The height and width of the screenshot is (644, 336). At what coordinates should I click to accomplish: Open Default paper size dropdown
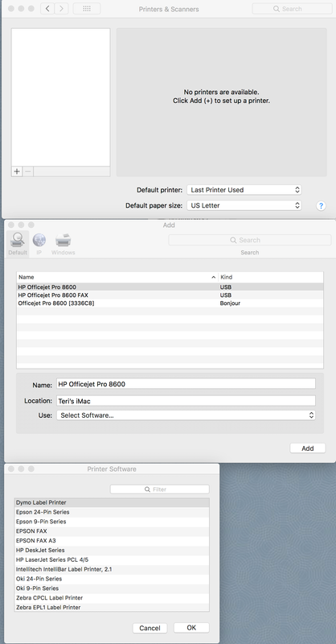(x=244, y=205)
